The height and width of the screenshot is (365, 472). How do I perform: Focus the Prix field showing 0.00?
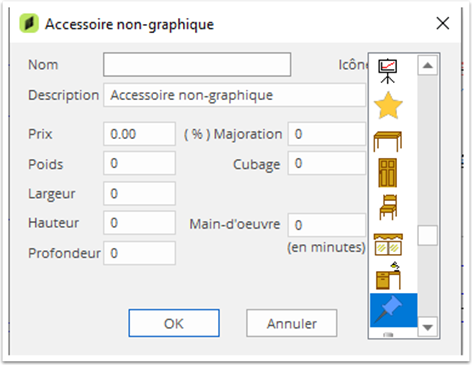(139, 134)
